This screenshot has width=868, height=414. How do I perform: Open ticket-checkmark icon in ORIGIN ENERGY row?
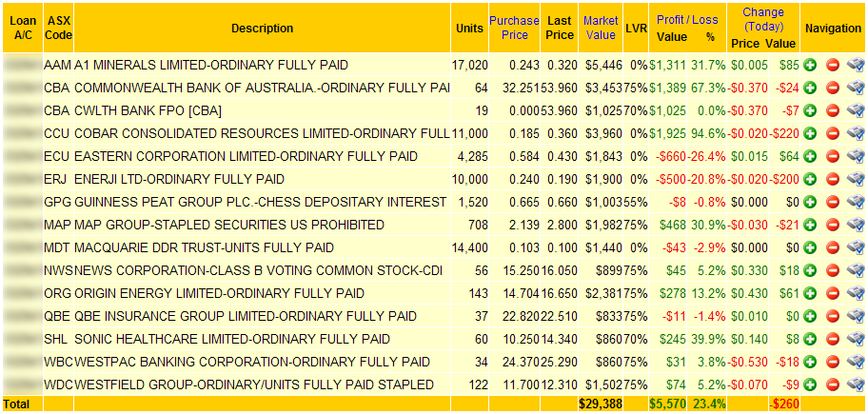point(856,293)
